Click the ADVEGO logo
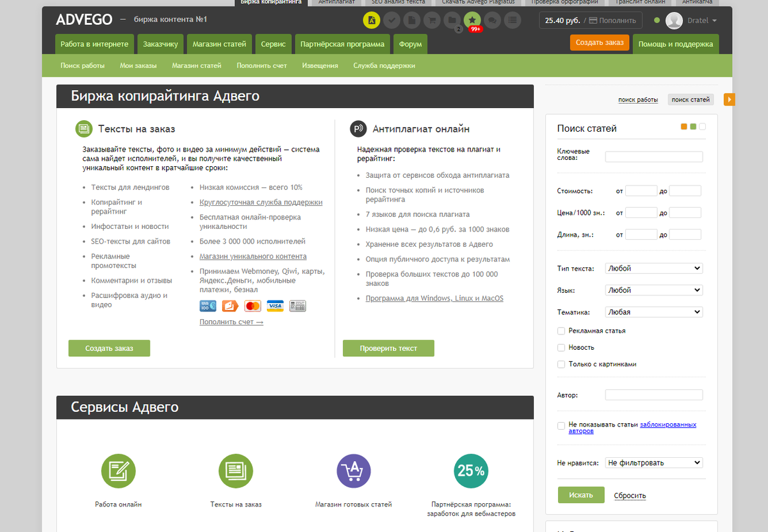The height and width of the screenshot is (532, 768). pyautogui.click(x=83, y=20)
